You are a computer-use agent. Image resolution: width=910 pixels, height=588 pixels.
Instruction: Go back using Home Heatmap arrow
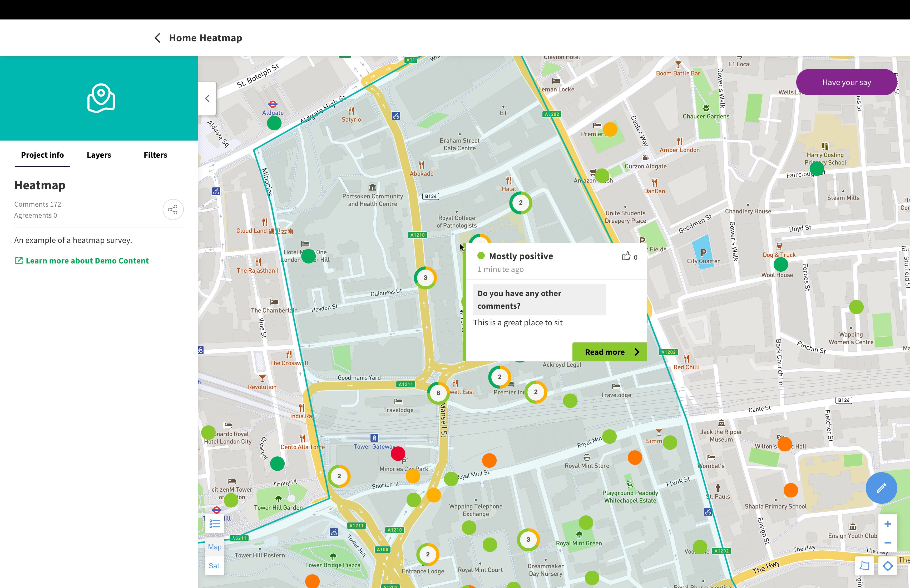coord(157,38)
